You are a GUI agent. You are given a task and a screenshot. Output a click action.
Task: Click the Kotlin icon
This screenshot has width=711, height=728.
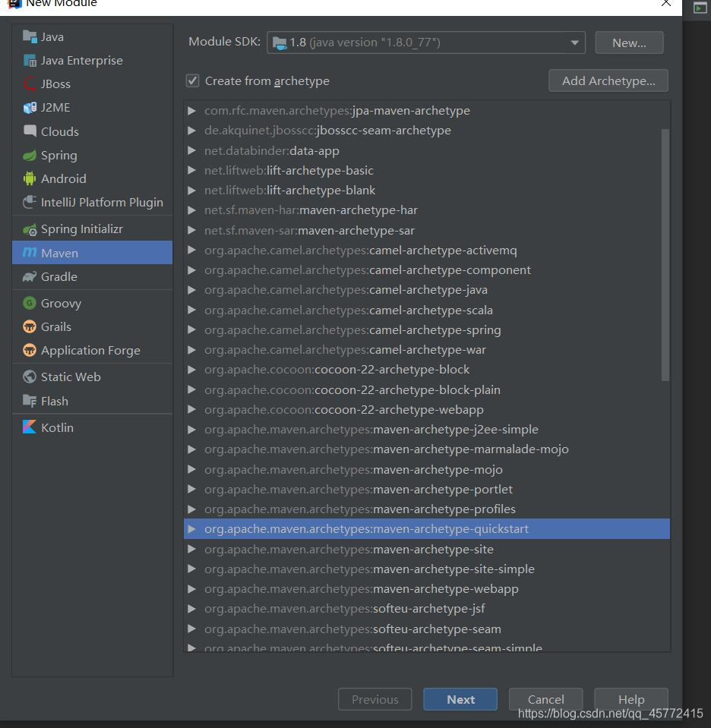[x=30, y=427]
